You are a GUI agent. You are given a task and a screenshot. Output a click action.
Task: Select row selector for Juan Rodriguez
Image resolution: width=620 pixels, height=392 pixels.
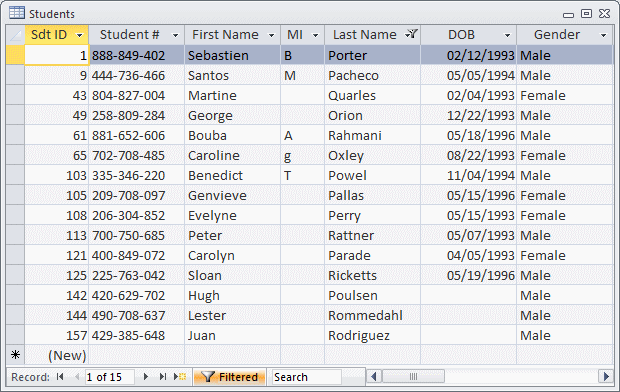[x=15, y=335]
